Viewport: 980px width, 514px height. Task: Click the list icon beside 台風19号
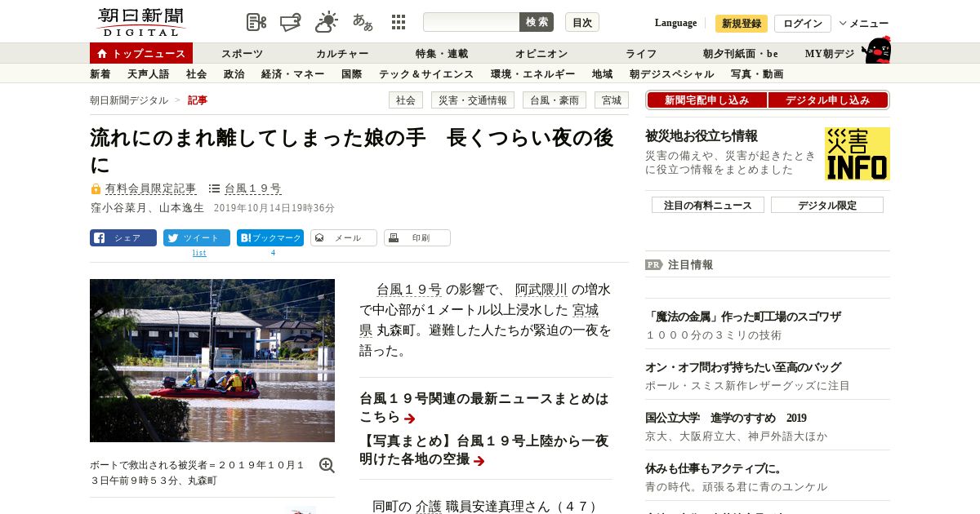214,188
